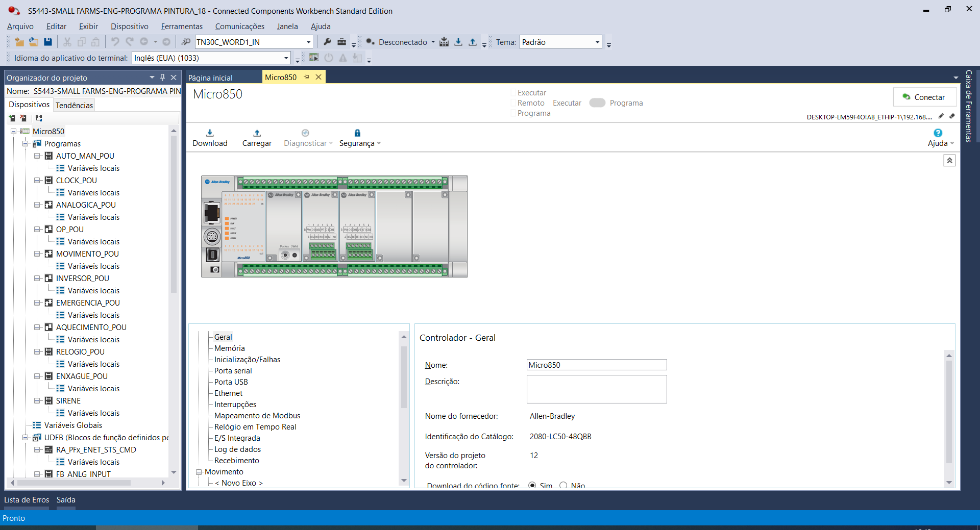Toggle the Executar/Programa mode switch
980x530 pixels.
coord(597,103)
